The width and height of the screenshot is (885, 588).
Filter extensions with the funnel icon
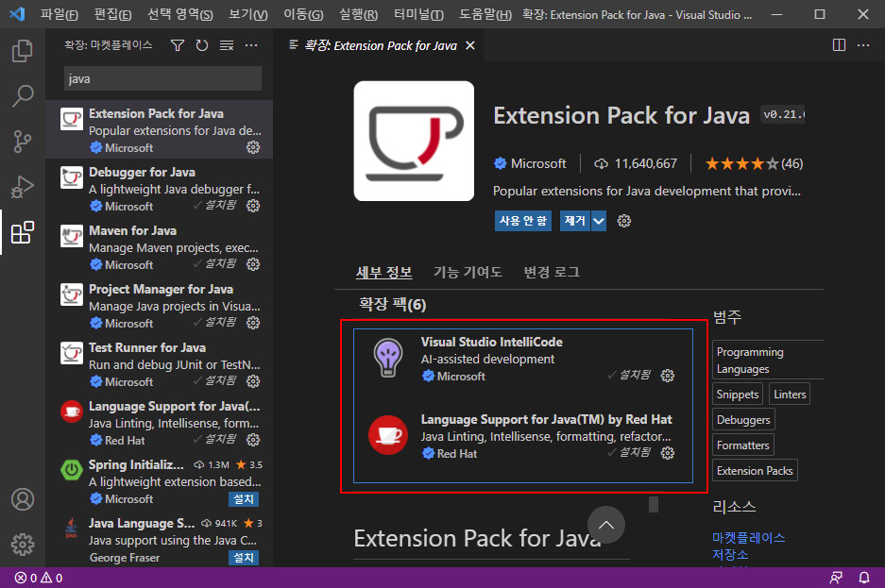tap(178, 45)
